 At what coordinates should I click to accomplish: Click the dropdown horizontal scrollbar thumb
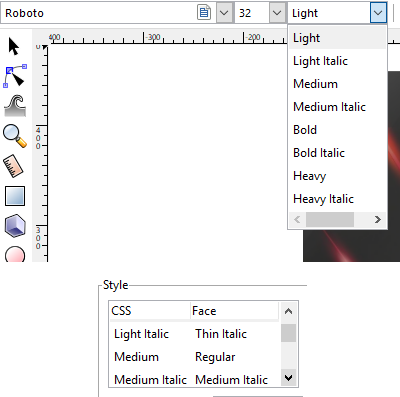click(x=330, y=219)
